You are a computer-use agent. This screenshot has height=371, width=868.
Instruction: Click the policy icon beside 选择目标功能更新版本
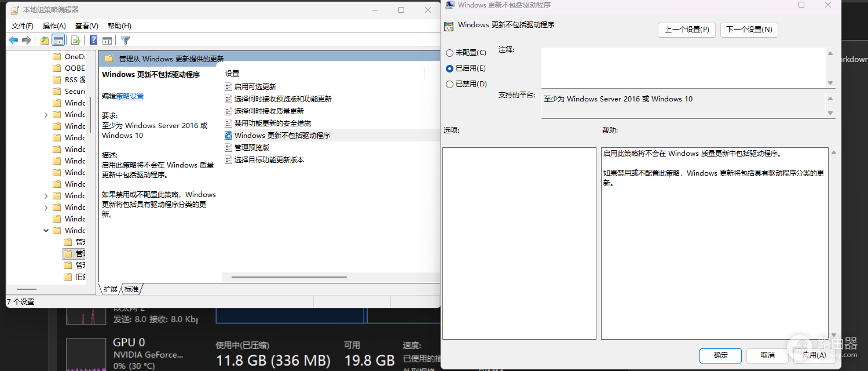tap(228, 159)
